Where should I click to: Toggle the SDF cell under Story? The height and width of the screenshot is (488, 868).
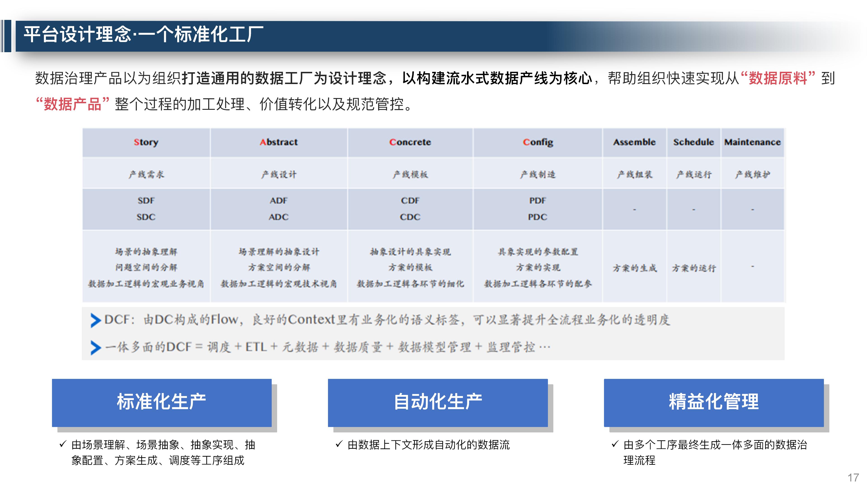pos(146,201)
